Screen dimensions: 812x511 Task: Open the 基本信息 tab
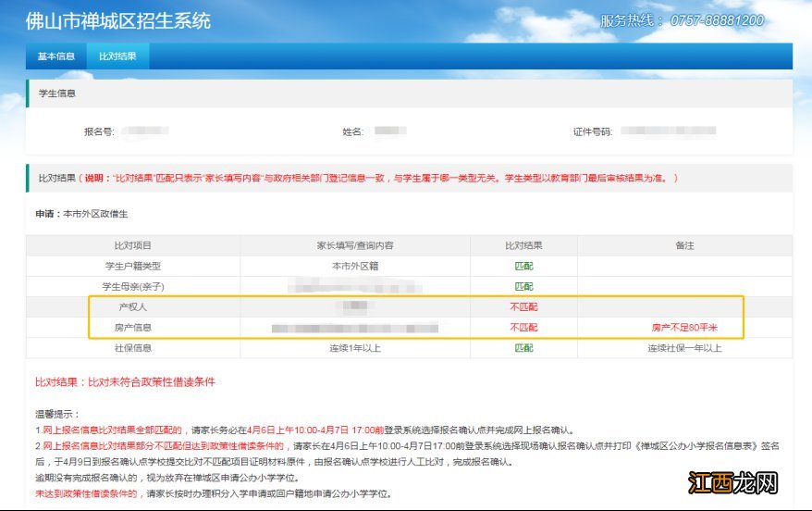pos(55,56)
